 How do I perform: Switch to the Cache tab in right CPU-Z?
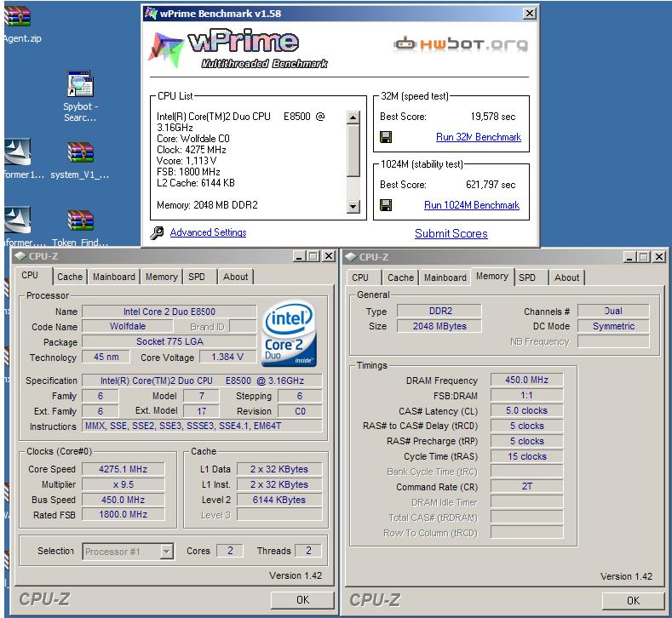click(x=400, y=278)
